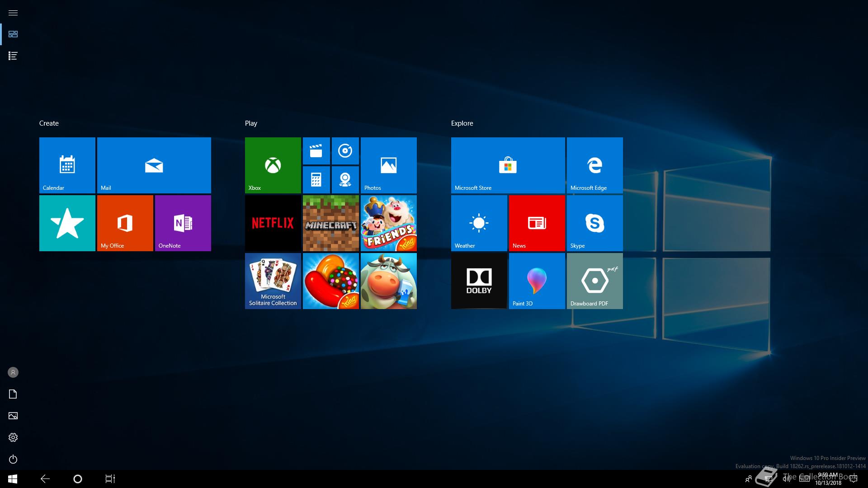
Task: Open the volume speaker icon in tray
Action: click(x=787, y=479)
